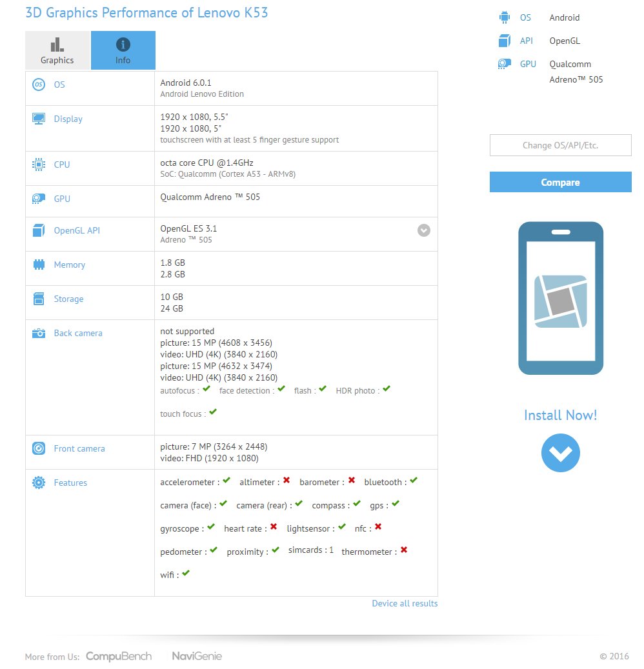Screen dimensions: 644x669
Task: Open Device all results link
Action: 405,603
